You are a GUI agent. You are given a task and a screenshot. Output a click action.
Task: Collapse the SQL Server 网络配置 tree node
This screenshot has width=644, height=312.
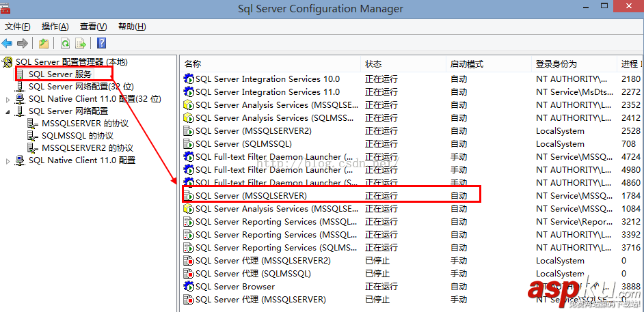tap(8, 111)
